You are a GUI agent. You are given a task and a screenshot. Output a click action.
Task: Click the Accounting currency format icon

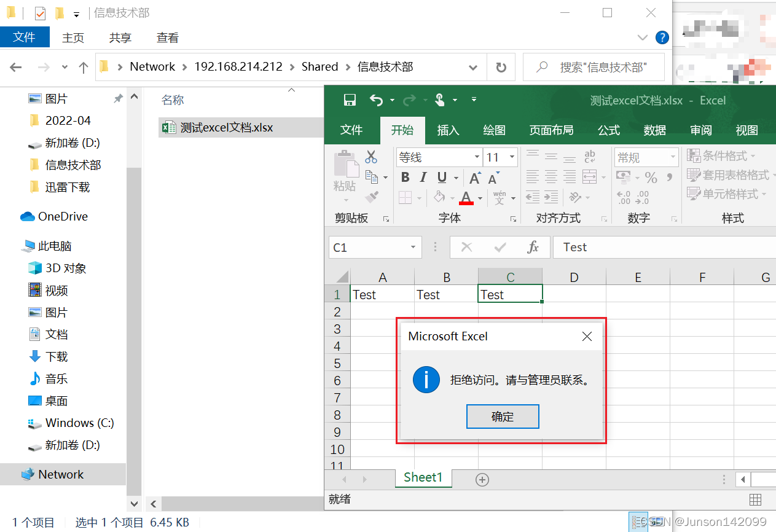click(x=623, y=178)
